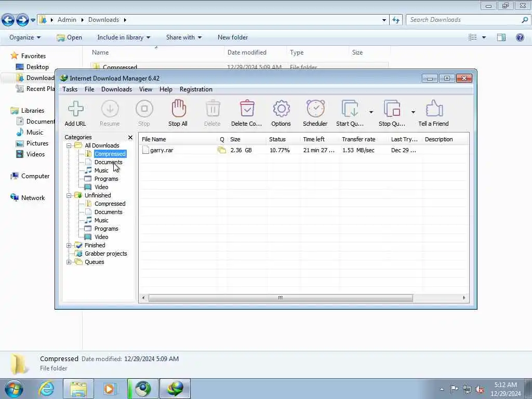This screenshot has width=532, height=399.
Task: Open Windows Media Player taskbar icon
Action: click(110, 389)
